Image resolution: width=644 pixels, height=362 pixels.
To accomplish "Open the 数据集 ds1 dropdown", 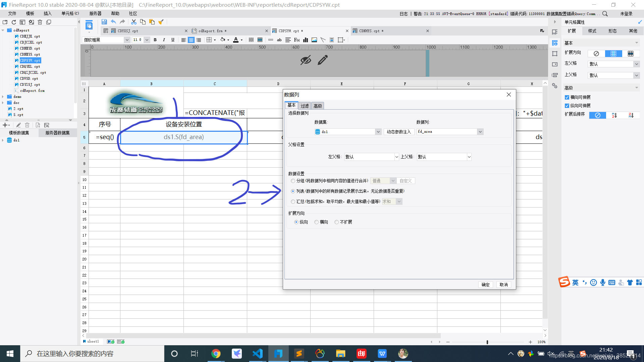I will tap(378, 132).
